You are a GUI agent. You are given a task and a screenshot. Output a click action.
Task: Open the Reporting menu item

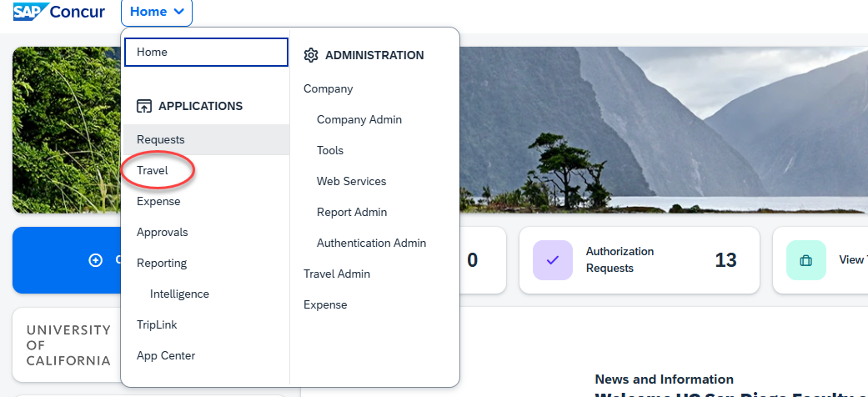(x=162, y=263)
